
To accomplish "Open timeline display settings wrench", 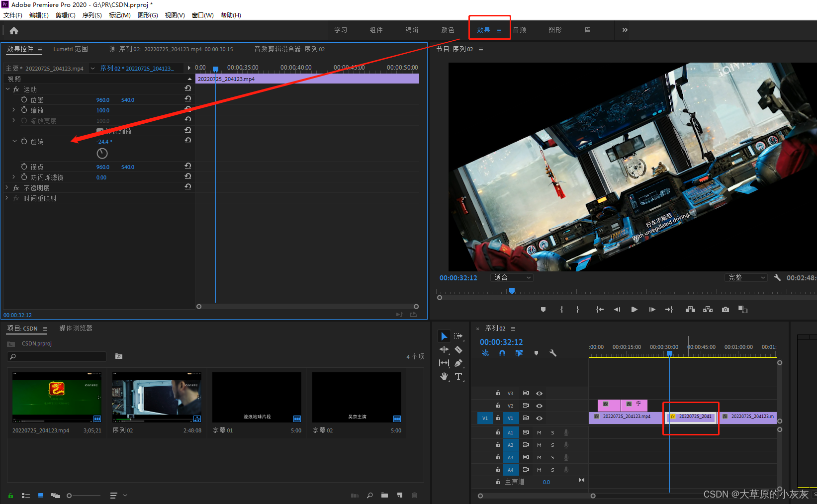I will click(x=552, y=353).
